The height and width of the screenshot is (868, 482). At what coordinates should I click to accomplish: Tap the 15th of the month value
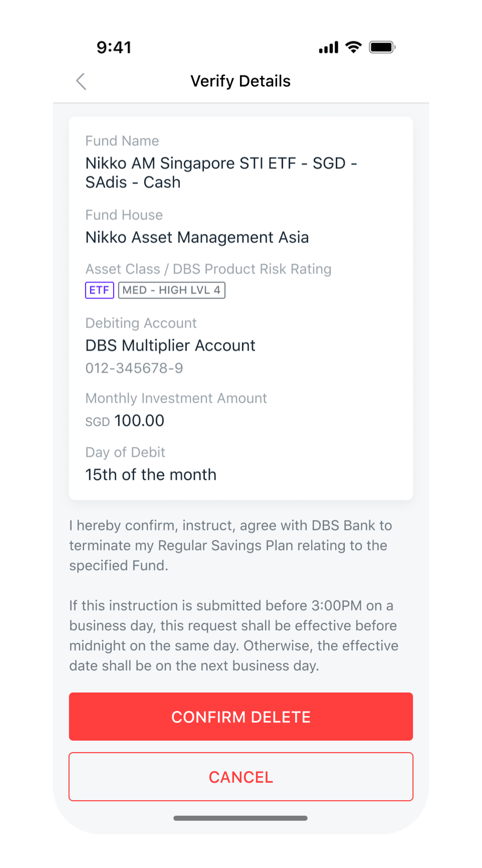[151, 475]
